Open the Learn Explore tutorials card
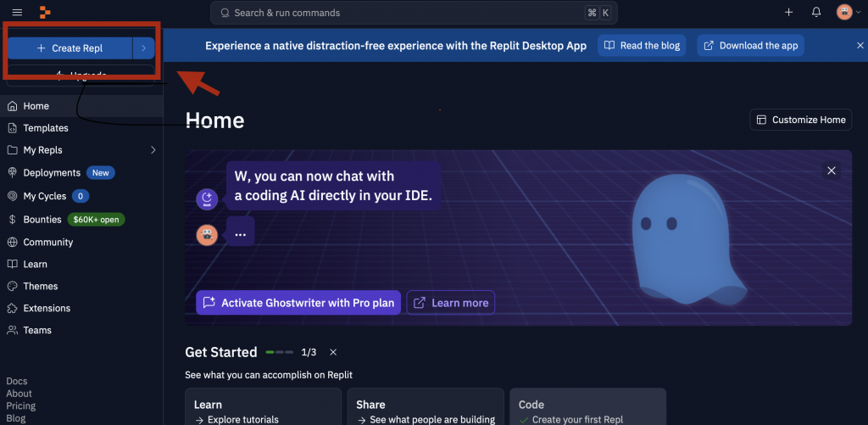The width and height of the screenshot is (868, 425). 263,406
